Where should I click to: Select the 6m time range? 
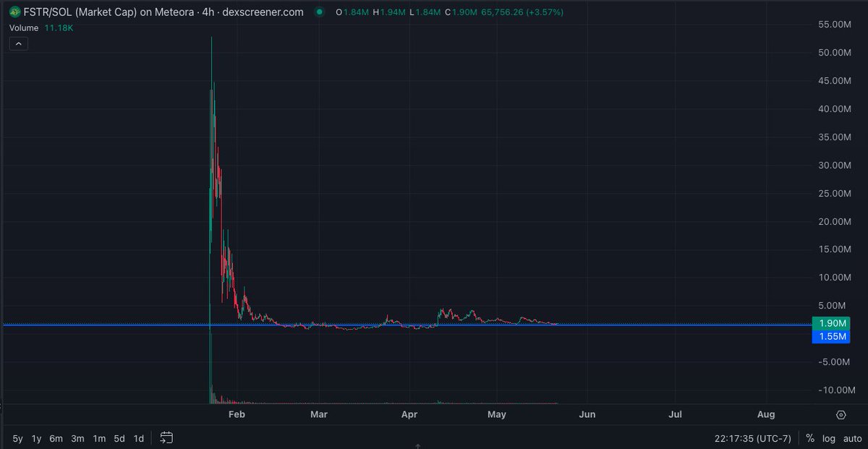(55, 437)
